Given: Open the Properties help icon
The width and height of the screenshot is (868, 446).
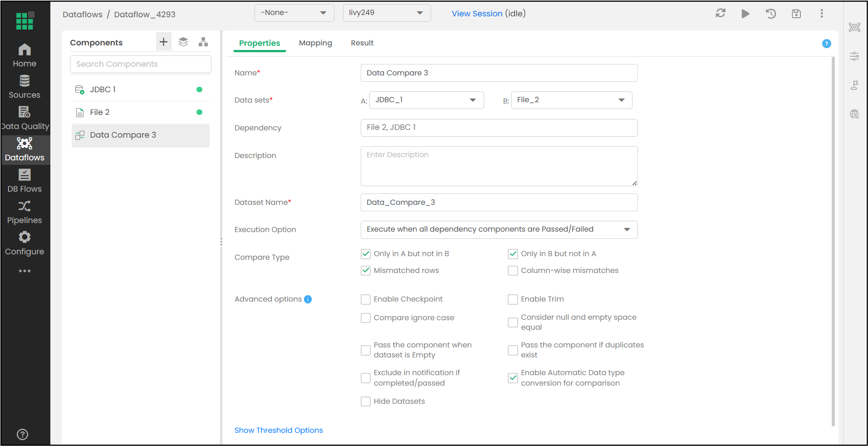Looking at the screenshot, I should click(827, 44).
